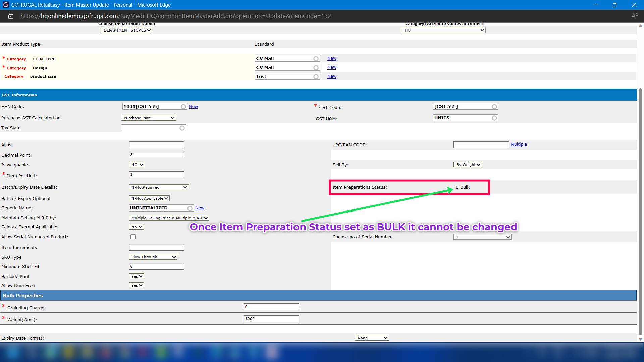
Task: Click underlined Category link for ITEM TYPE
Action: click(16, 59)
